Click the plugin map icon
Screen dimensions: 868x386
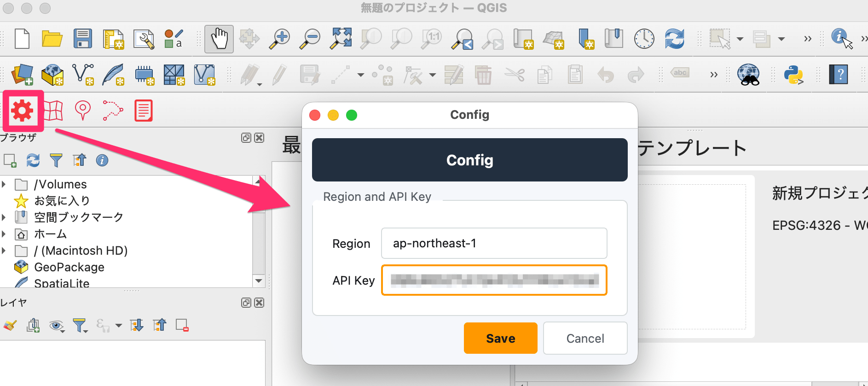(x=53, y=111)
